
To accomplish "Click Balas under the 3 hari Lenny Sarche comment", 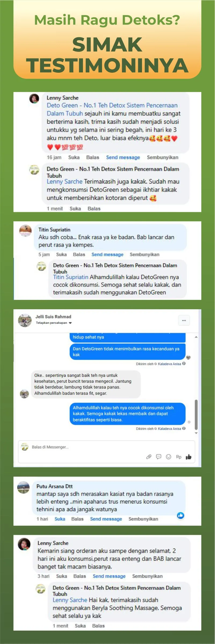I will point(80,576).
